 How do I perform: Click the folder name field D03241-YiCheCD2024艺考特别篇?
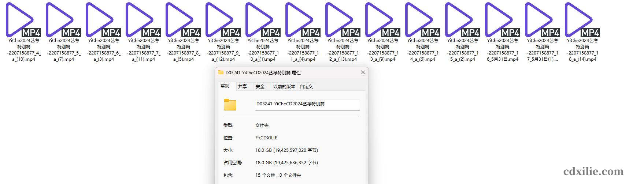click(x=307, y=104)
